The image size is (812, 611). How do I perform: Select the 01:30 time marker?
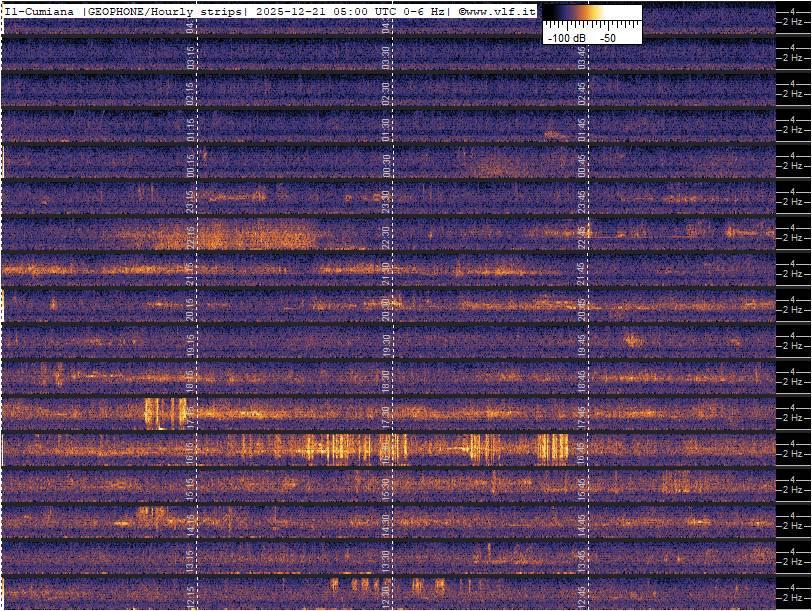pos(386,128)
